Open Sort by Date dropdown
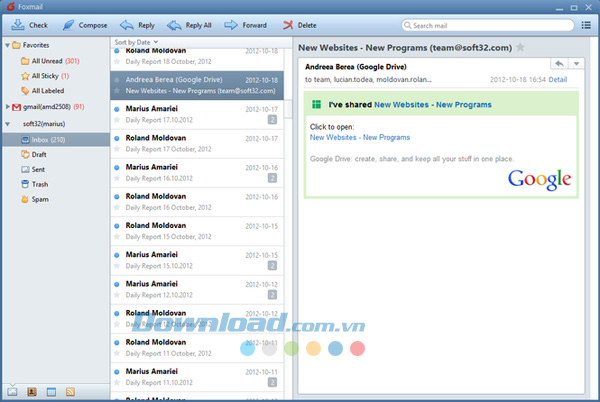 click(136, 42)
